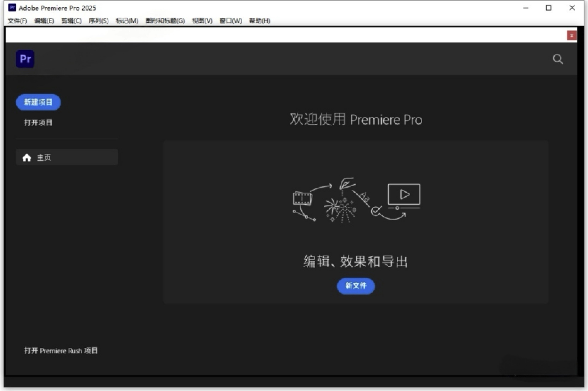Open the 编辑(E) menu
Viewport: 588px width, 391px height.
click(44, 21)
